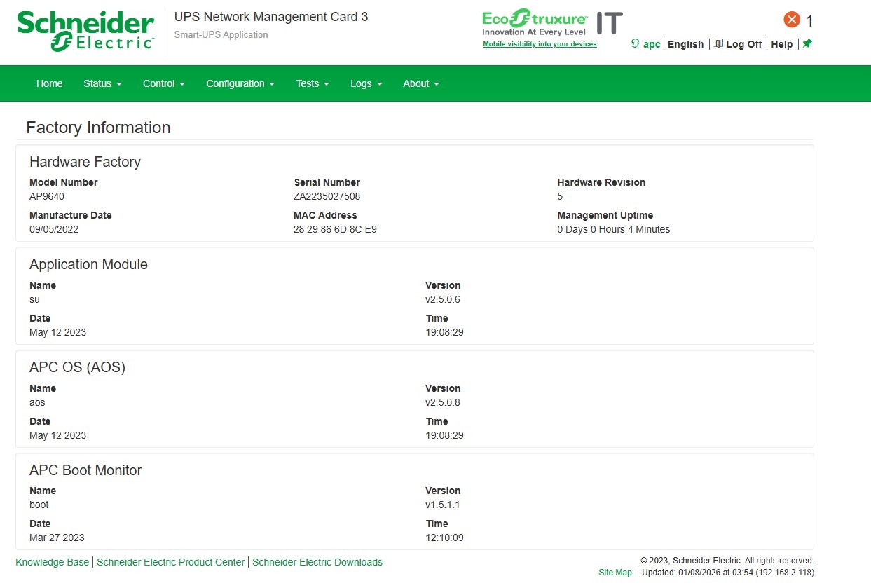Select the English language link
This screenshot has width=871, height=588.
click(685, 44)
